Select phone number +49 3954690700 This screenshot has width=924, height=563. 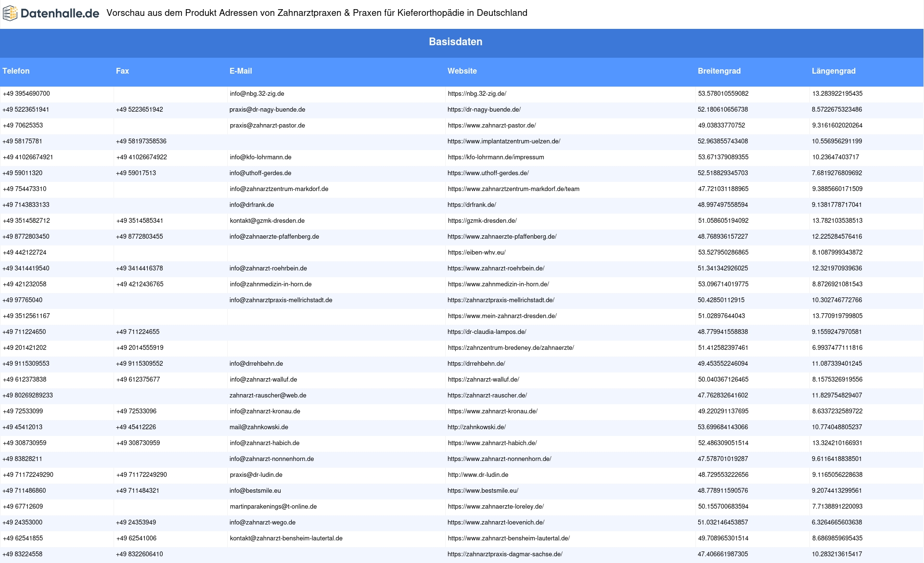click(26, 94)
